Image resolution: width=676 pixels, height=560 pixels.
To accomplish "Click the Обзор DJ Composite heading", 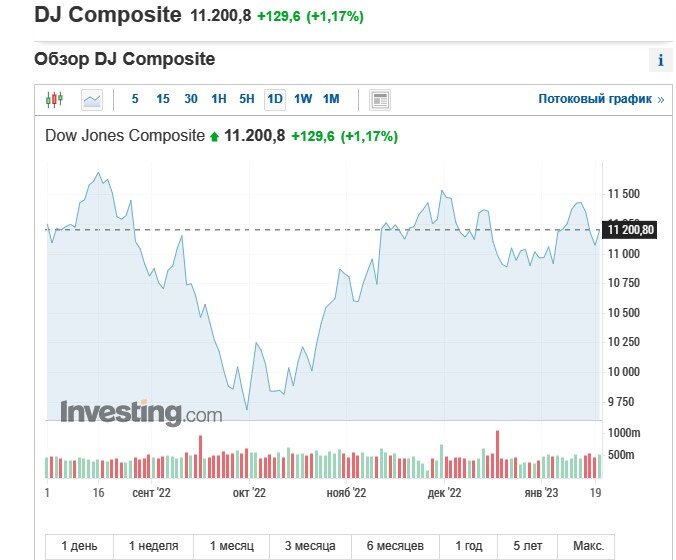I will click(124, 59).
